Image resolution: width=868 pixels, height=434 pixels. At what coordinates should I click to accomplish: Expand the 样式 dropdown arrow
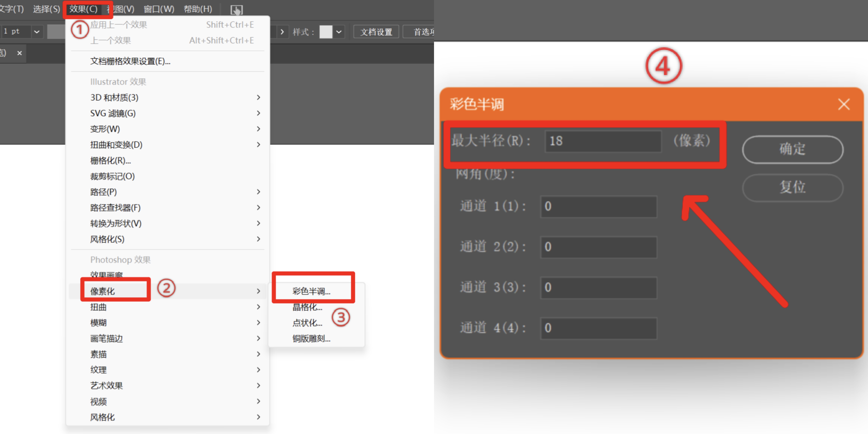(x=339, y=32)
